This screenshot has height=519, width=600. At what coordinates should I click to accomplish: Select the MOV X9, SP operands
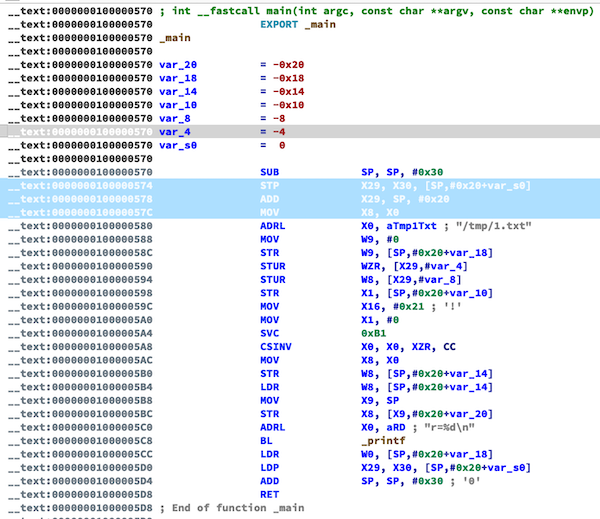pos(380,400)
